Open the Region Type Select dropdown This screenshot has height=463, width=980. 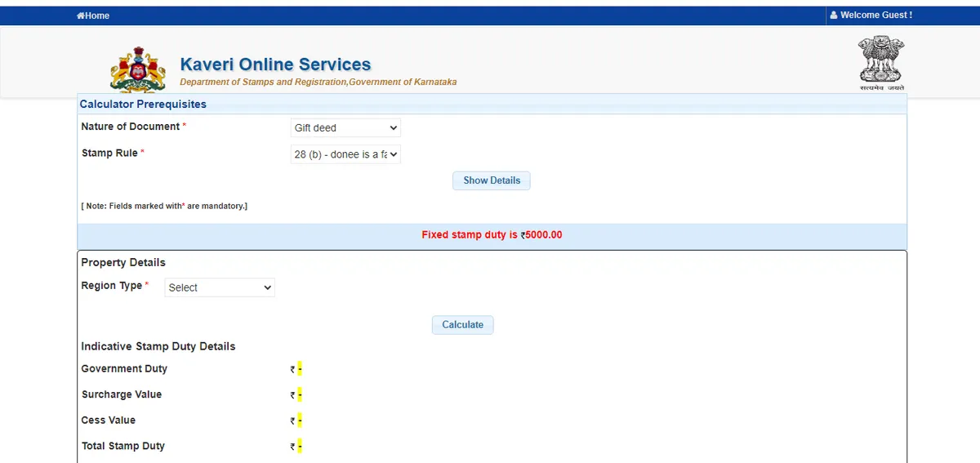[x=220, y=287]
